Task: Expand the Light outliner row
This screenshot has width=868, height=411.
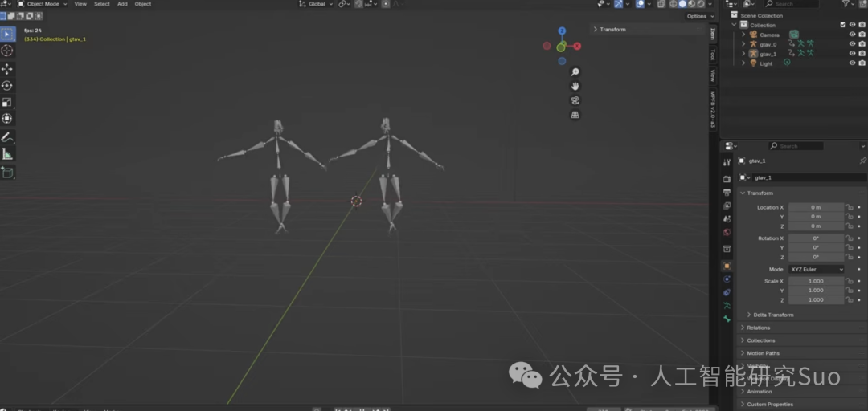Action: click(x=743, y=63)
